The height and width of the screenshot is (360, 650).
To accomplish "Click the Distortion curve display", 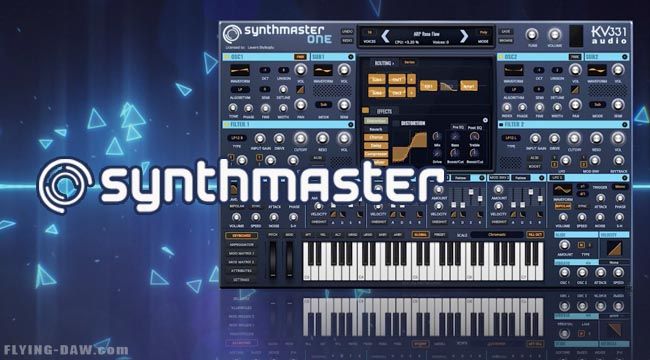I will (410, 148).
